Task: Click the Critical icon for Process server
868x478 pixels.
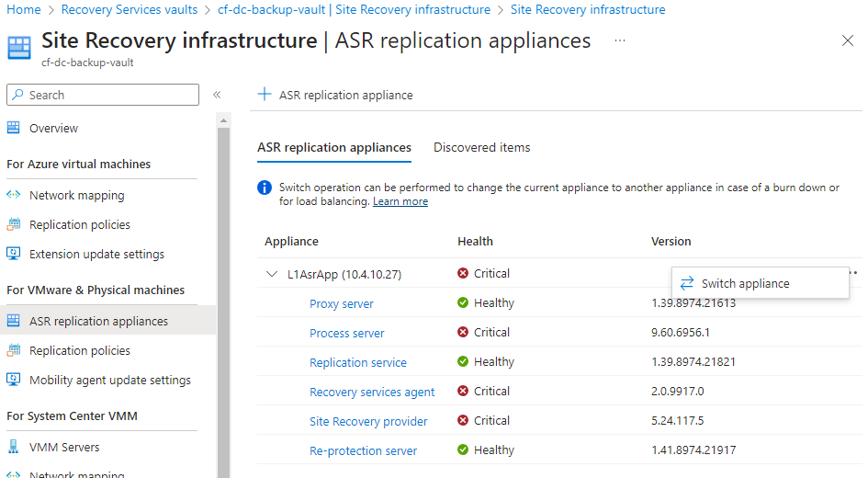Action: [463, 332]
